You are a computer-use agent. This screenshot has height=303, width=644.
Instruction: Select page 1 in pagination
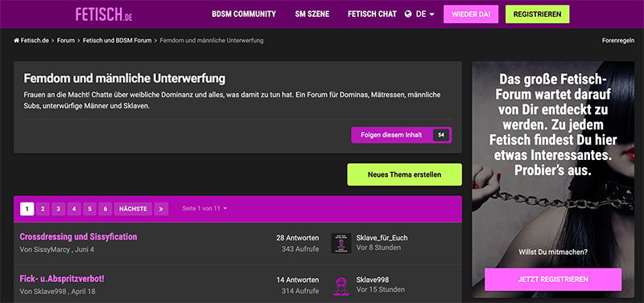tap(27, 209)
